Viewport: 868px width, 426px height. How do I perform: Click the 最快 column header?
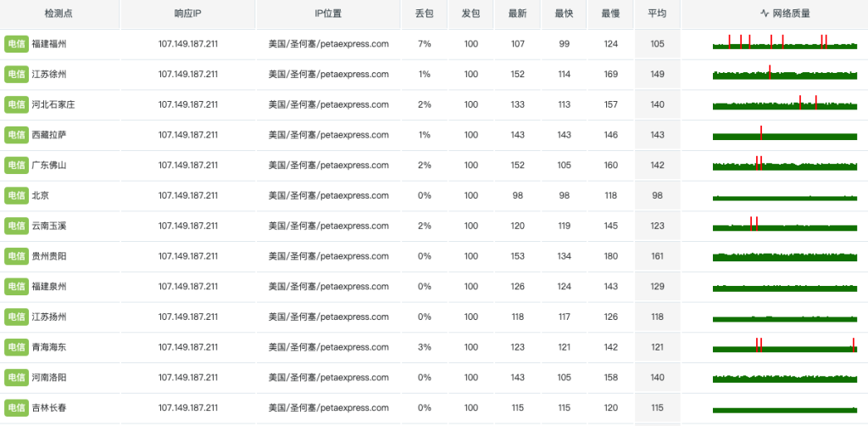(x=564, y=14)
